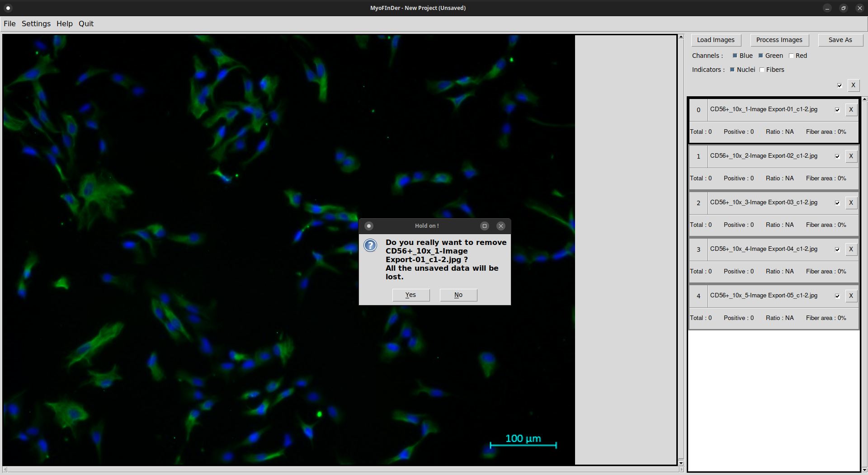Open the Hold on dialog window menu
The width and height of the screenshot is (868, 475).
pos(369,226)
